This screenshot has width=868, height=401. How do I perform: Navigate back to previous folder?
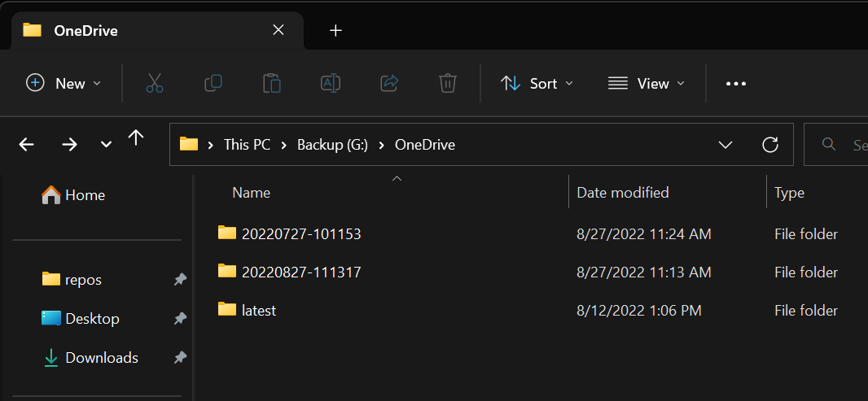click(27, 145)
